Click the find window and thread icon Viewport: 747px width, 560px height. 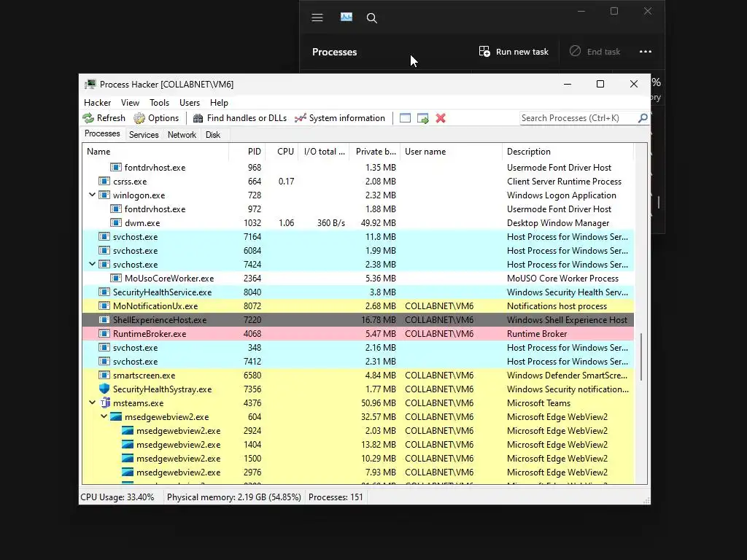422,118
